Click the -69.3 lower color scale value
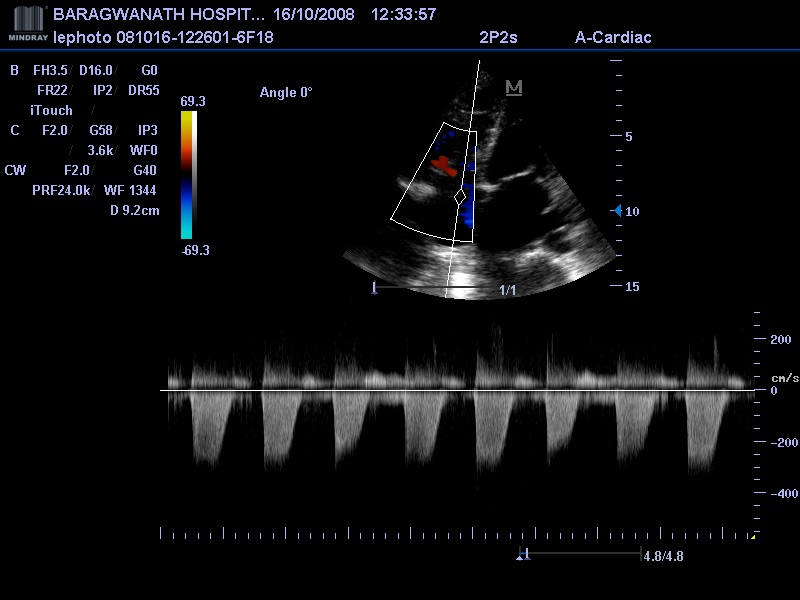Image resolution: width=800 pixels, height=600 pixels. coord(195,250)
